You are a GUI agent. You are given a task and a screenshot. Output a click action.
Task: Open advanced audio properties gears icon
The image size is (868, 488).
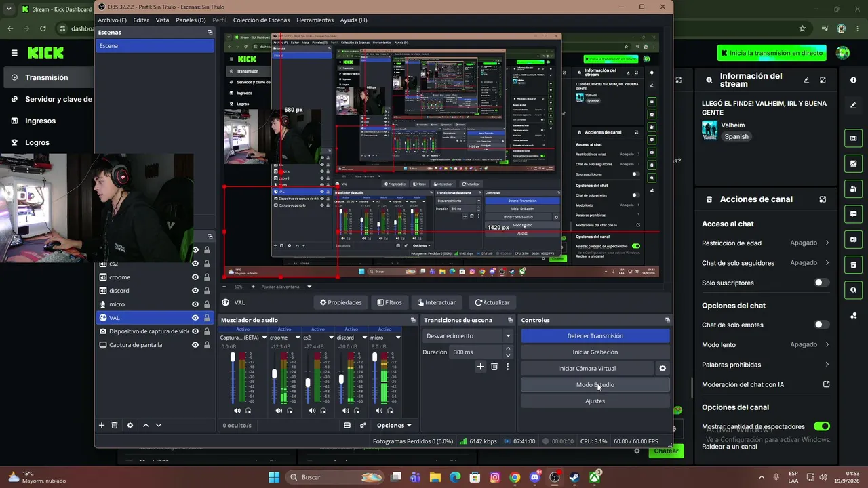pos(363,426)
